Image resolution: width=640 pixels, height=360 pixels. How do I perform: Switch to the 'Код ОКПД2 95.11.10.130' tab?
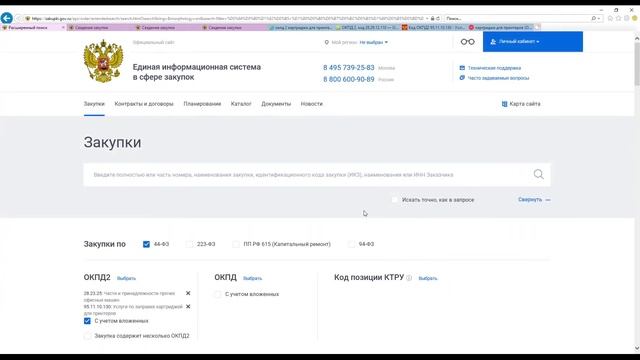click(433, 27)
